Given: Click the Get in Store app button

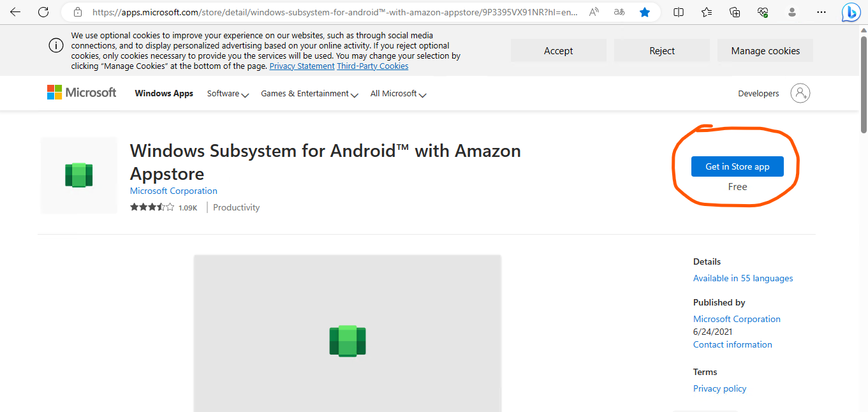Looking at the screenshot, I should click(x=737, y=166).
